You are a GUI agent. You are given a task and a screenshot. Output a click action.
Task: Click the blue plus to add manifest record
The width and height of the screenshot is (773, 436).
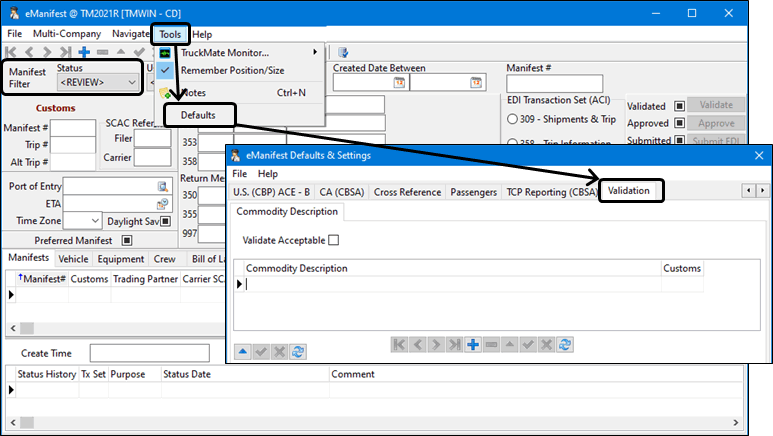tap(84, 52)
